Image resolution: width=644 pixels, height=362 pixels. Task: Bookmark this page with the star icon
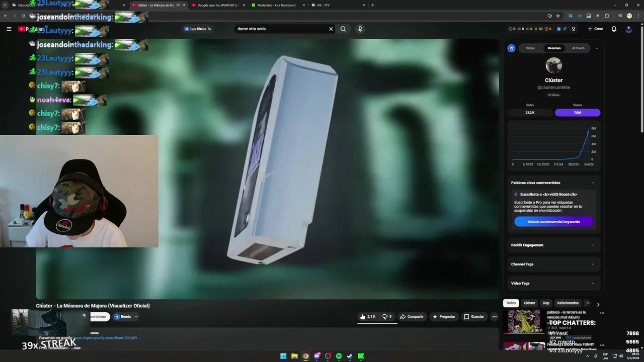[559, 16]
